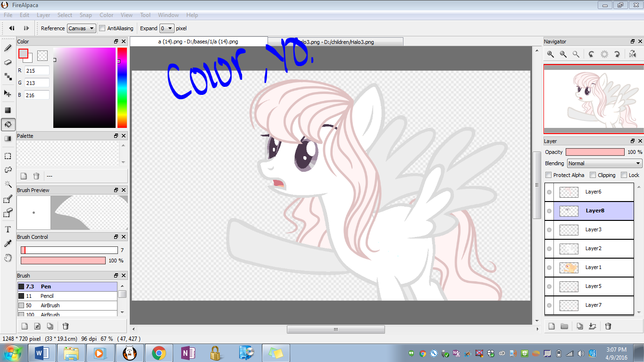Select the Bucket fill tool
Viewport: 644px width, 362px height.
(8, 125)
